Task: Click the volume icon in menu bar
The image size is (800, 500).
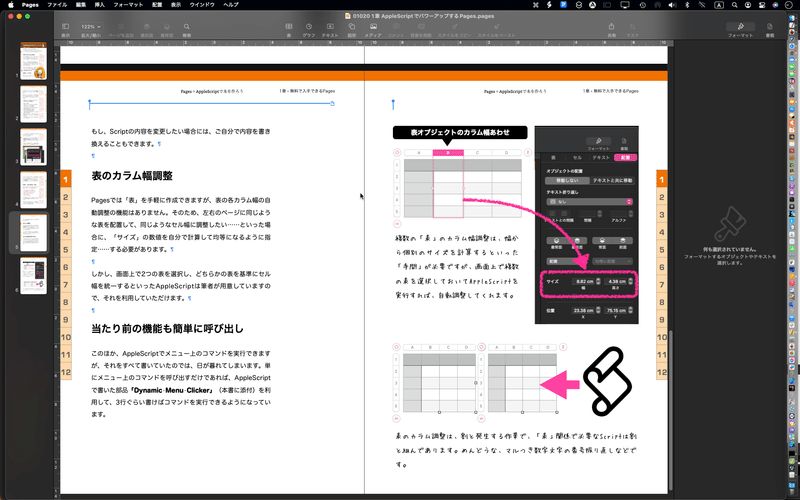Action: (672, 5)
